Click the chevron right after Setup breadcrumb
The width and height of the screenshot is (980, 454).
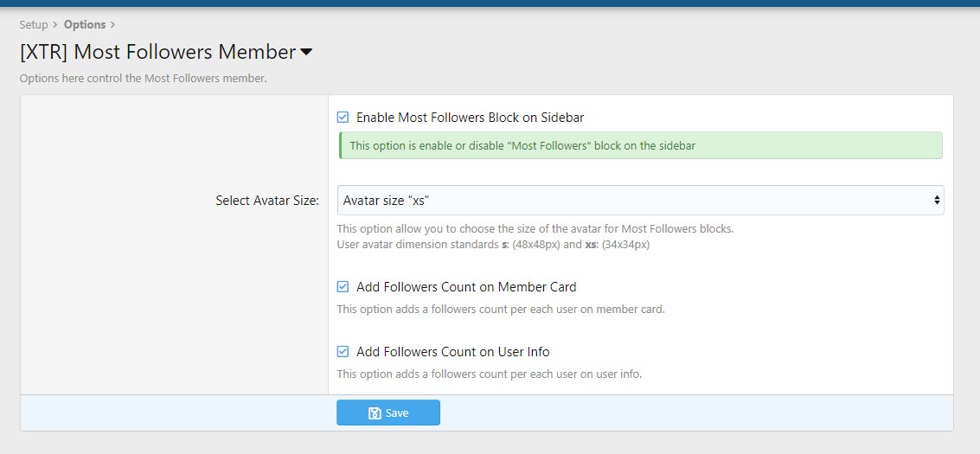pos(55,24)
